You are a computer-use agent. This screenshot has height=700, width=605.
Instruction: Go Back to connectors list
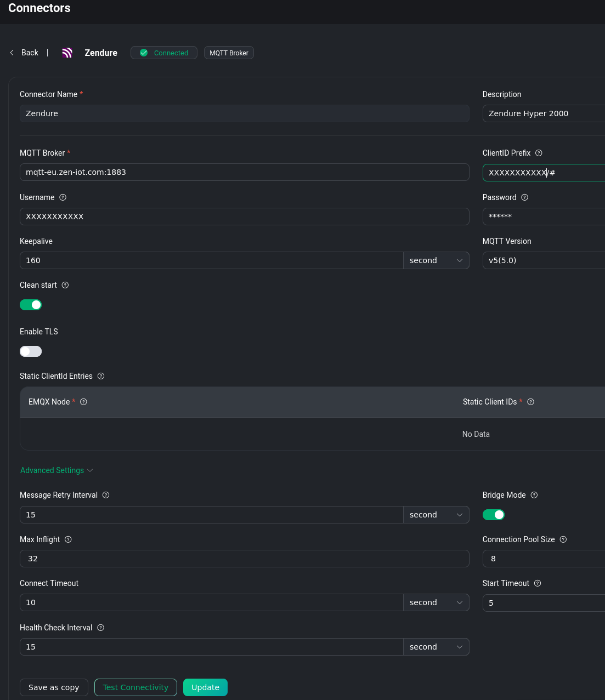pos(25,53)
